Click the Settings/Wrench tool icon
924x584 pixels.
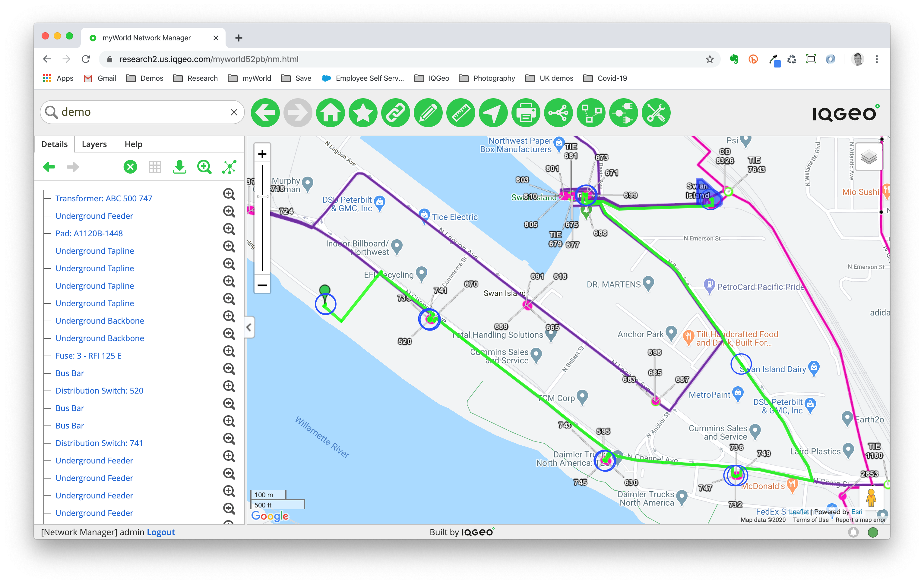point(656,112)
